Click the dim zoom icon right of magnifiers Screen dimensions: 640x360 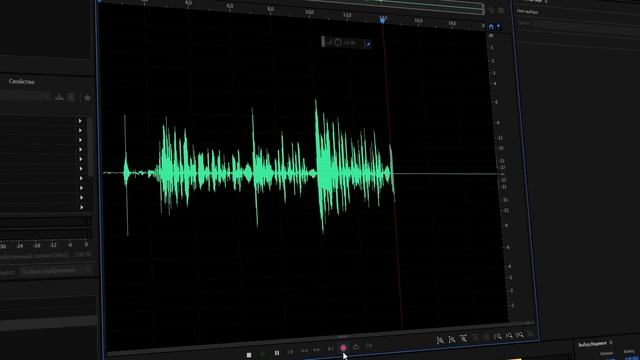click(530, 334)
